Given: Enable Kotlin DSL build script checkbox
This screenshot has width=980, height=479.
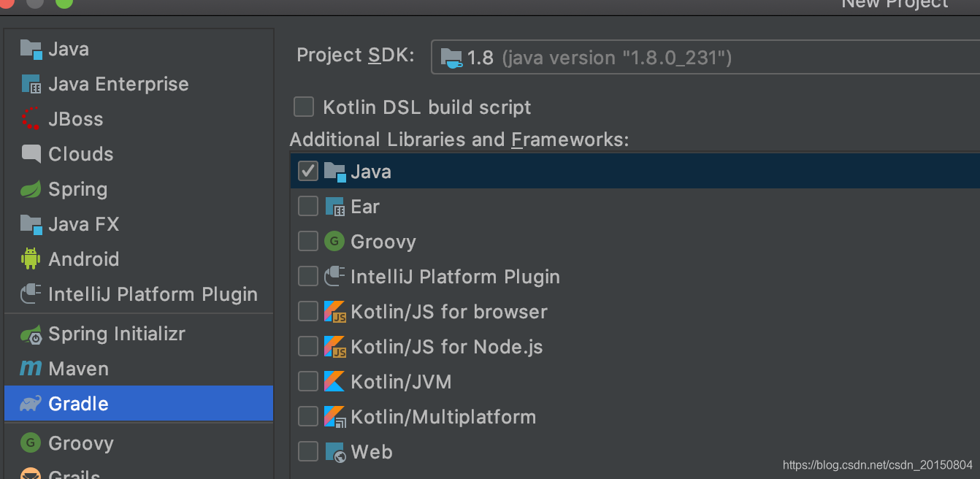Looking at the screenshot, I should [x=303, y=107].
